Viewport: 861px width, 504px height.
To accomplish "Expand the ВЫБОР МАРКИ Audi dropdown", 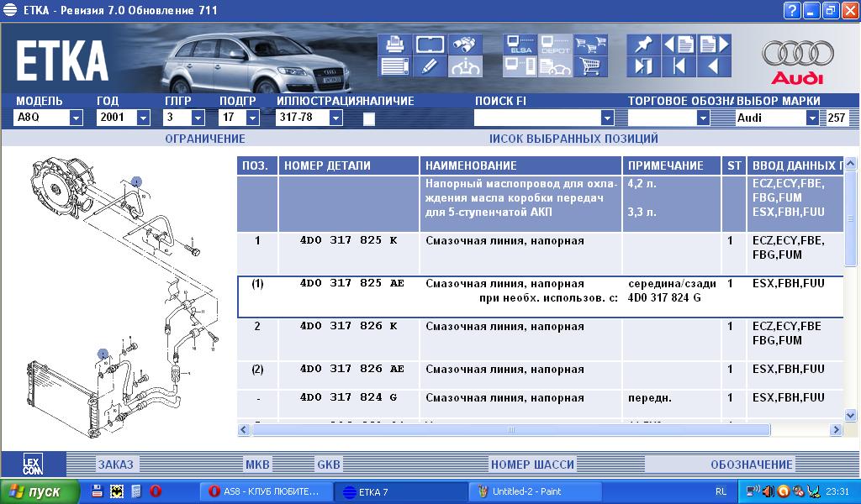I will click(811, 118).
